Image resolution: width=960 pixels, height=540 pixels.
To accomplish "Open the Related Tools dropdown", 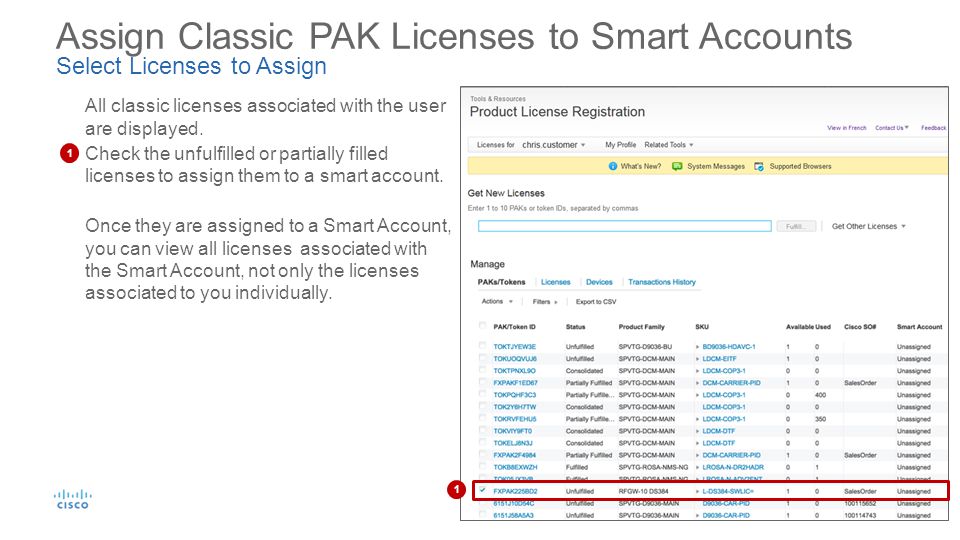I will [669, 145].
